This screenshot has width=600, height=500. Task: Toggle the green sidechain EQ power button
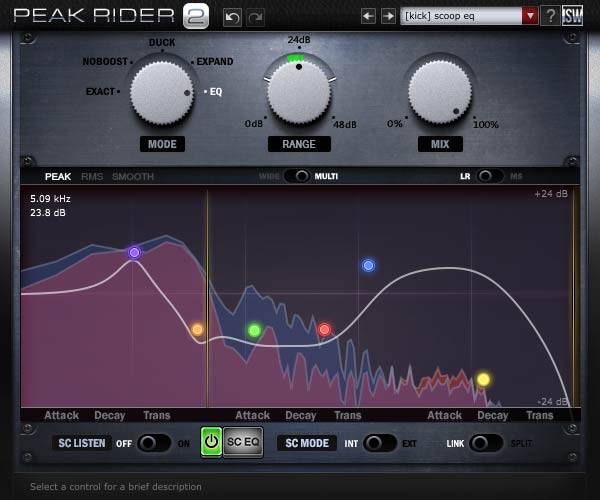click(x=211, y=442)
